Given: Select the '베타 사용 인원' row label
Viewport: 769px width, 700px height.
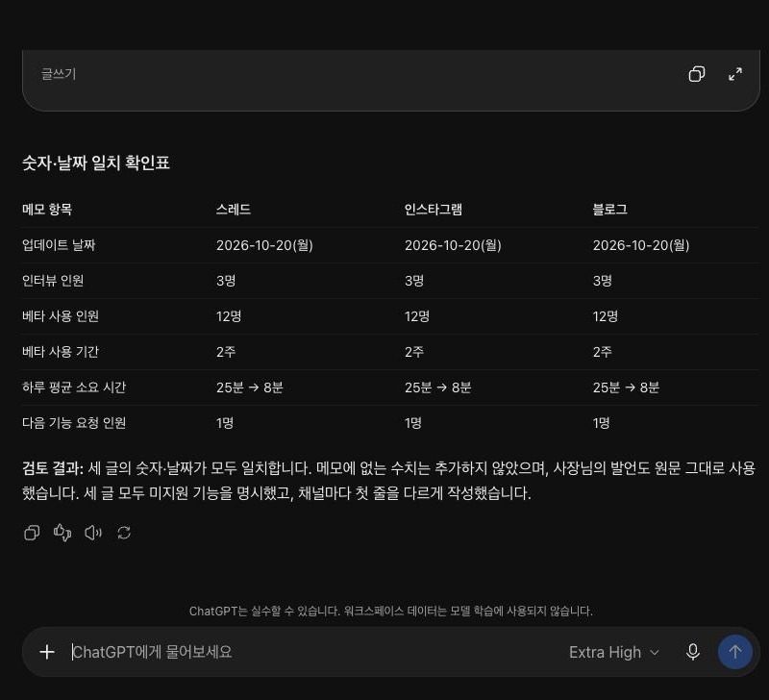Looking at the screenshot, I should point(61,316).
